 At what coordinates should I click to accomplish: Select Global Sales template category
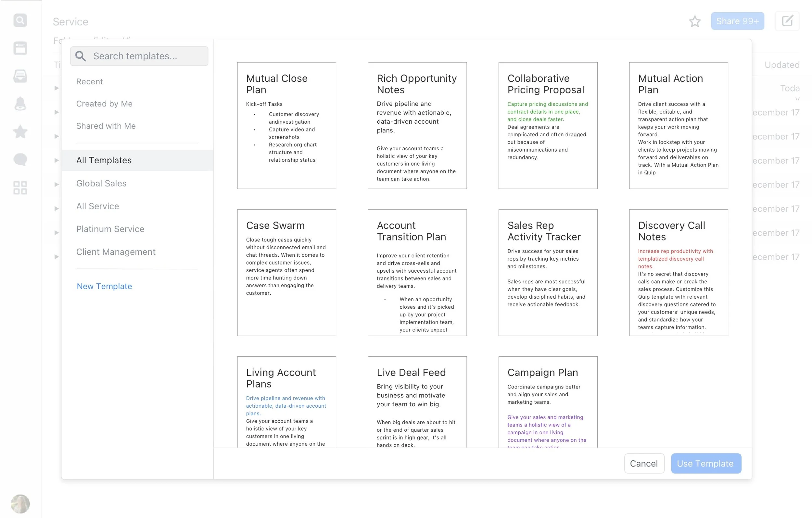pos(101,183)
